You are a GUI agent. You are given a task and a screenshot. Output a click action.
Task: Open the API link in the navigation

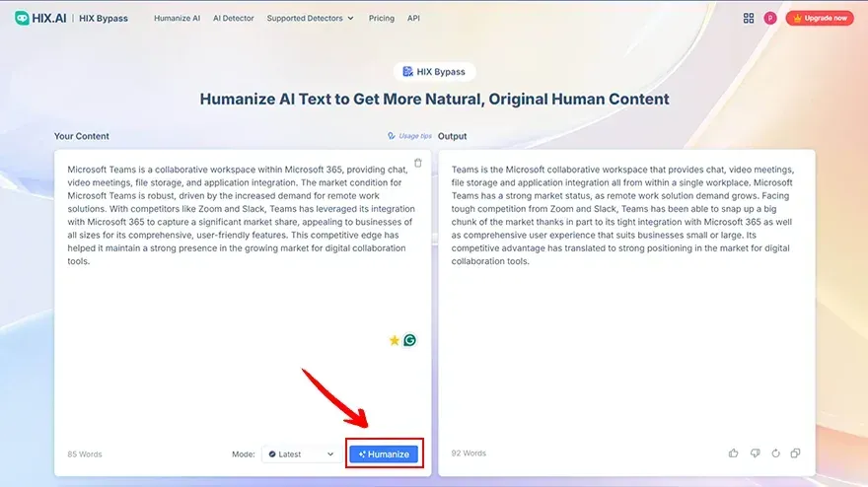pyautogui.click(x=413, y=18)
